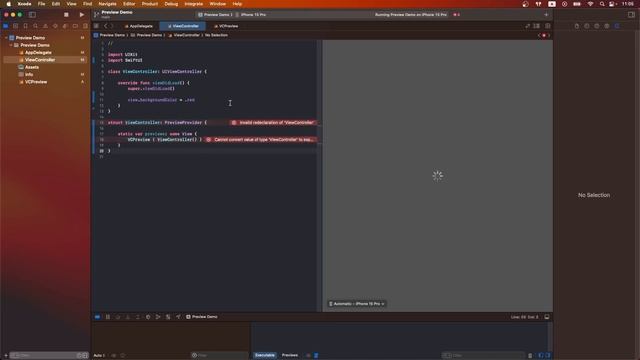Open the Project navigator folder icon
The width and height of the screenshot is (640, 360).
click(x=6, y=26)
